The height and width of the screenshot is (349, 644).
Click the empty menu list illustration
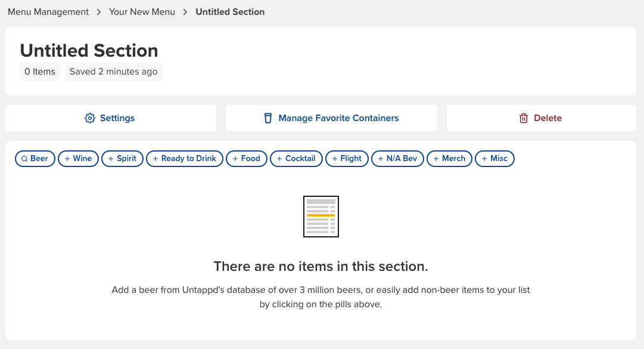tap(321, 217)
